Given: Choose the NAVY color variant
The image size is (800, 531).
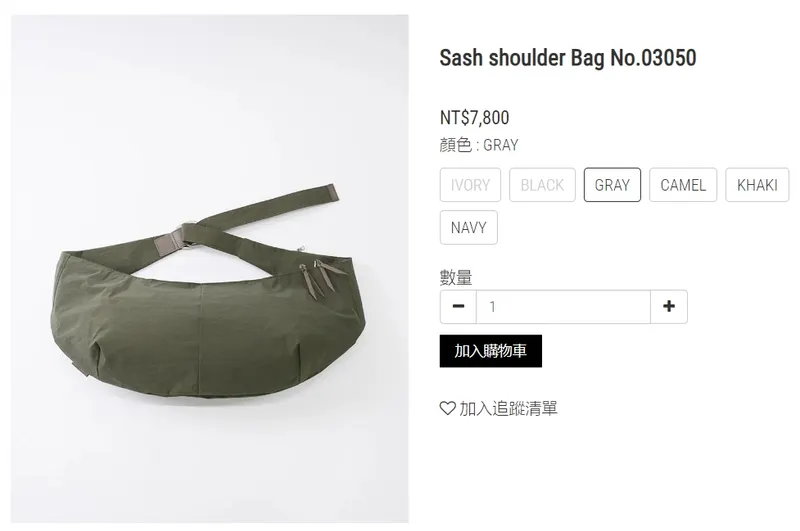Looking at the screenshot, I should [x=469, y=227].
